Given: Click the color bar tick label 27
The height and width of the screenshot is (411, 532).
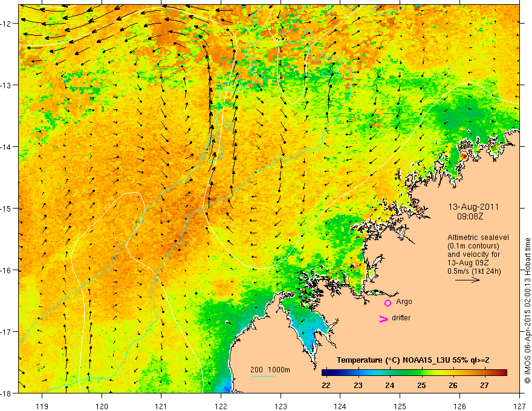Looking at the screenshot, I should (484, 385).
